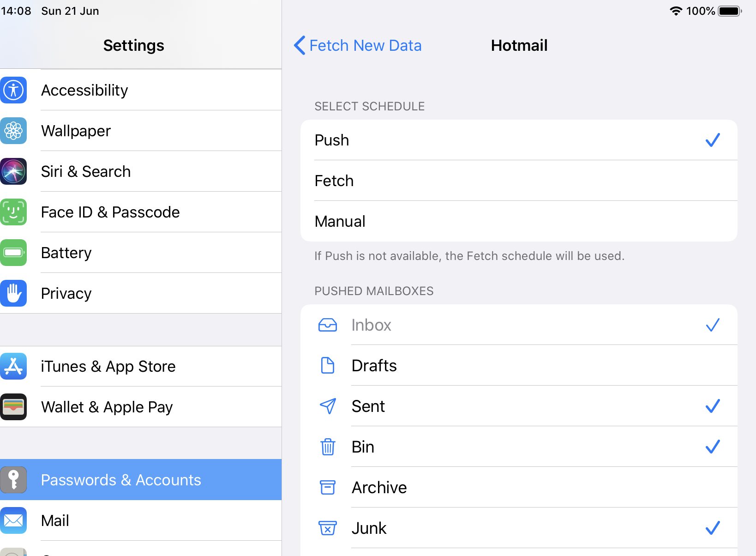Tap the back chevron arrow
Screen dimensions: 756x556
click(x=300, y=45)
